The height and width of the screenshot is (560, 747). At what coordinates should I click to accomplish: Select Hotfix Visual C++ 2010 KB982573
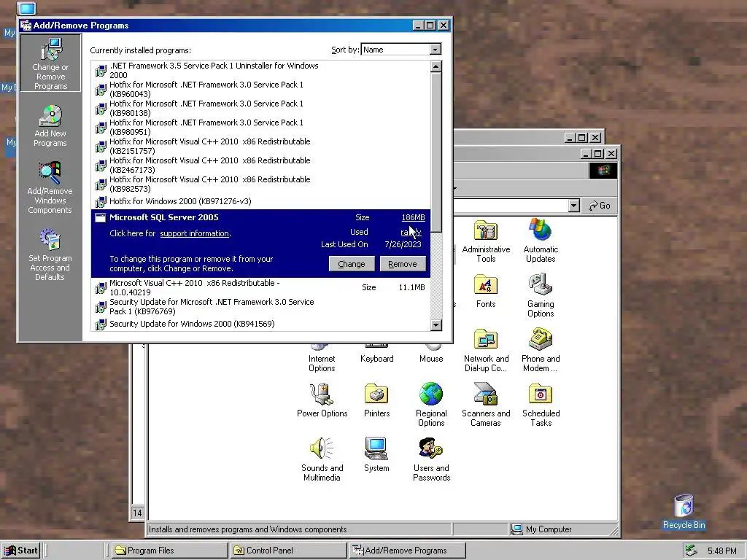[261, 184]
